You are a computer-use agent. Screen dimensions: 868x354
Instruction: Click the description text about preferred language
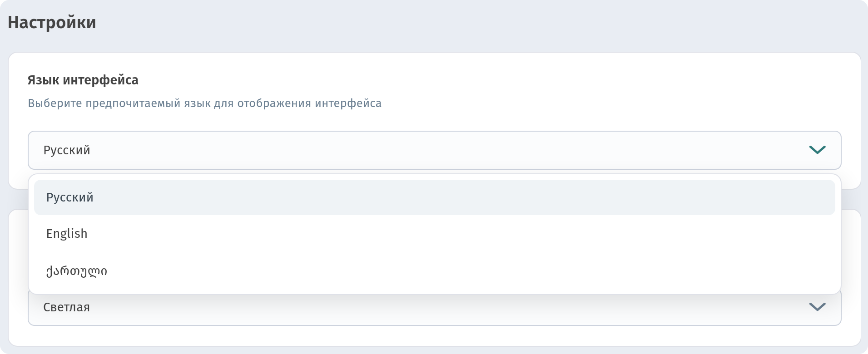(205, 103)
